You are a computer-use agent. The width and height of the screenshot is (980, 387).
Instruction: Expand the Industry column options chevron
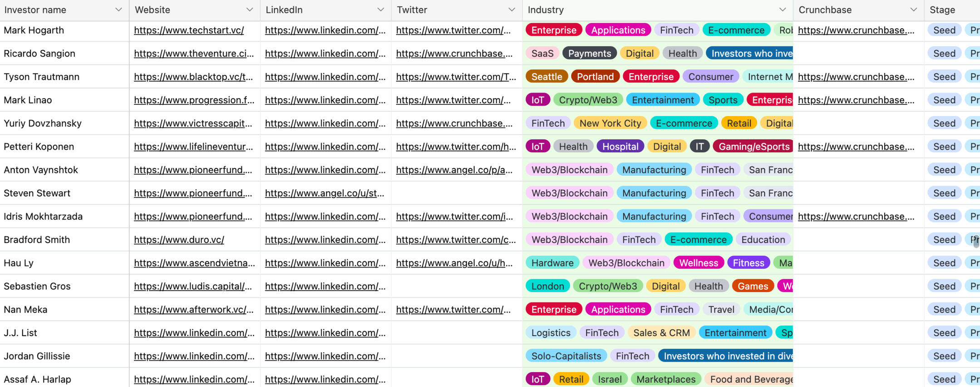coord(782,10)
